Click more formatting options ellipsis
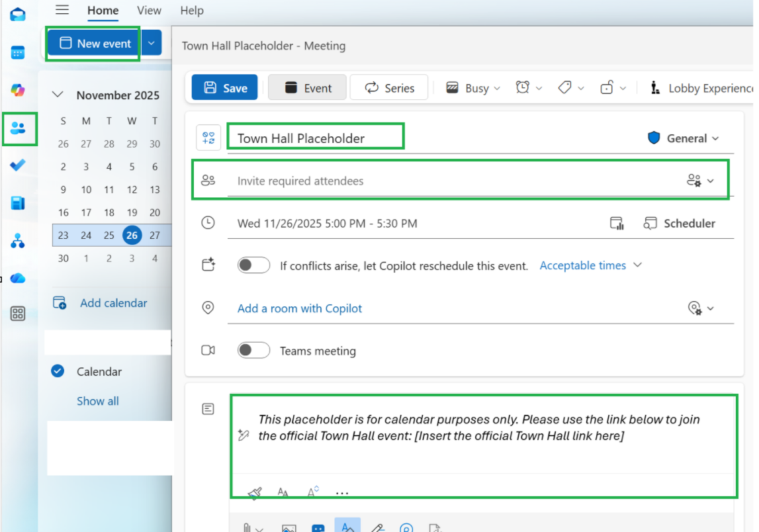The width and height of the screenshot is (759, 532). click(x=342, y=493)
